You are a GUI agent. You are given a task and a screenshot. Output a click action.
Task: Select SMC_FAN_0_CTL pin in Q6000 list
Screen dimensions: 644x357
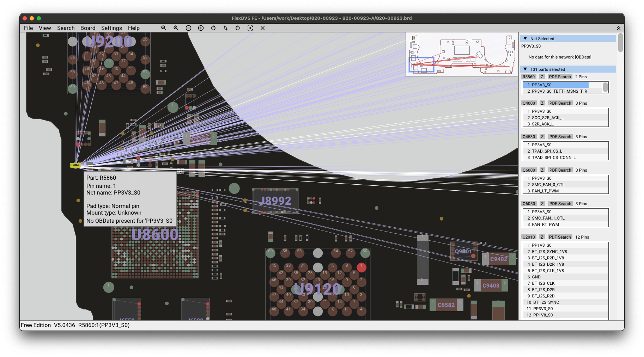tap(548, 185)
